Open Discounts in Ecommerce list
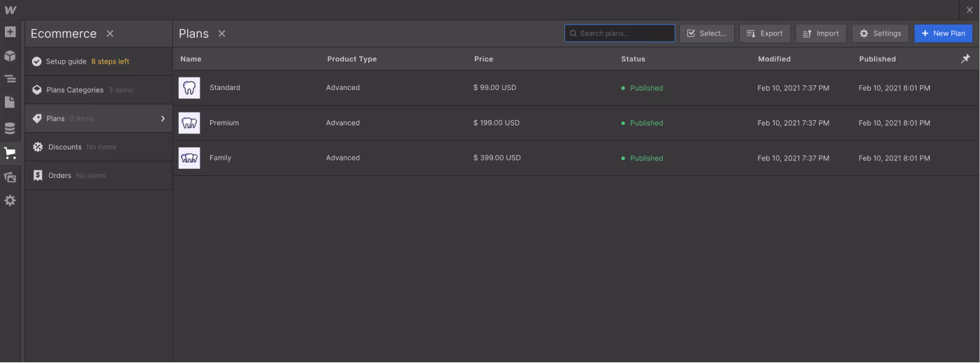This screenshot has width=980, height=363. click(98, 147)
